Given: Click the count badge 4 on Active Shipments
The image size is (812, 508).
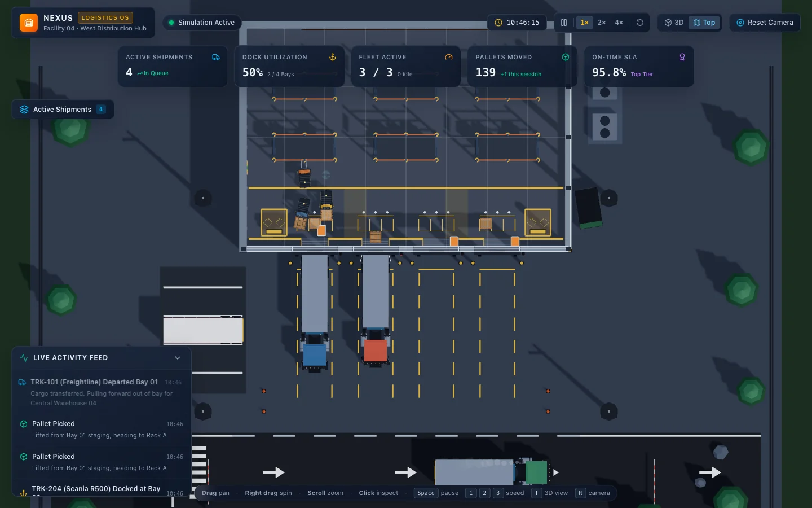Looking at the screenshot, I should coord(101,110).
